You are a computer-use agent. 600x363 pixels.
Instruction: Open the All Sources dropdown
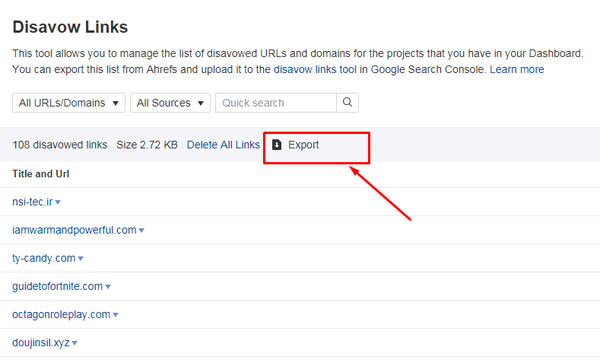point(170,103)
